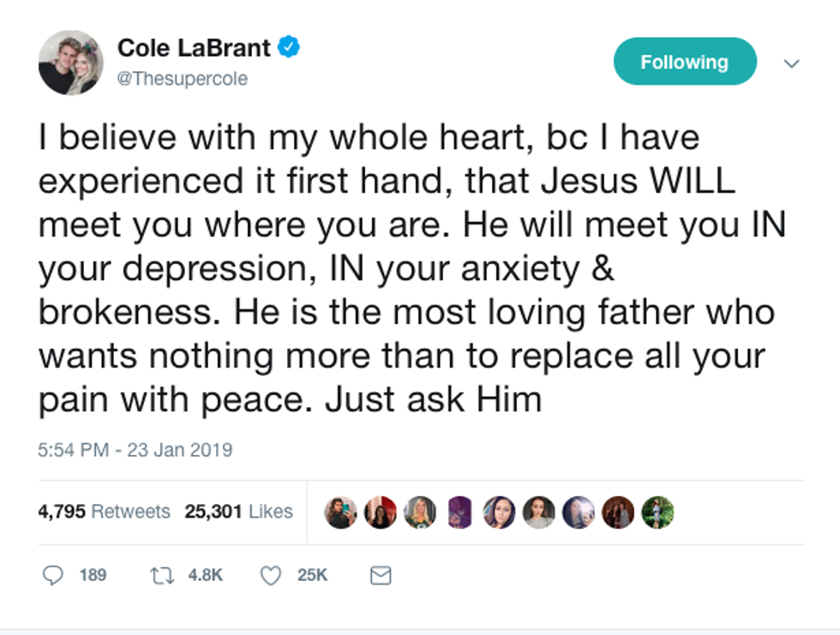Click the @Thesupercole handle
Viewport: 840px width, 635px height.
point(182,79)
